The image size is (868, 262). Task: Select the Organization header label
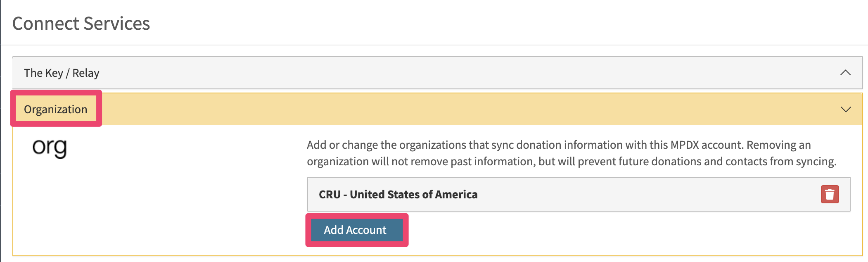56,109
